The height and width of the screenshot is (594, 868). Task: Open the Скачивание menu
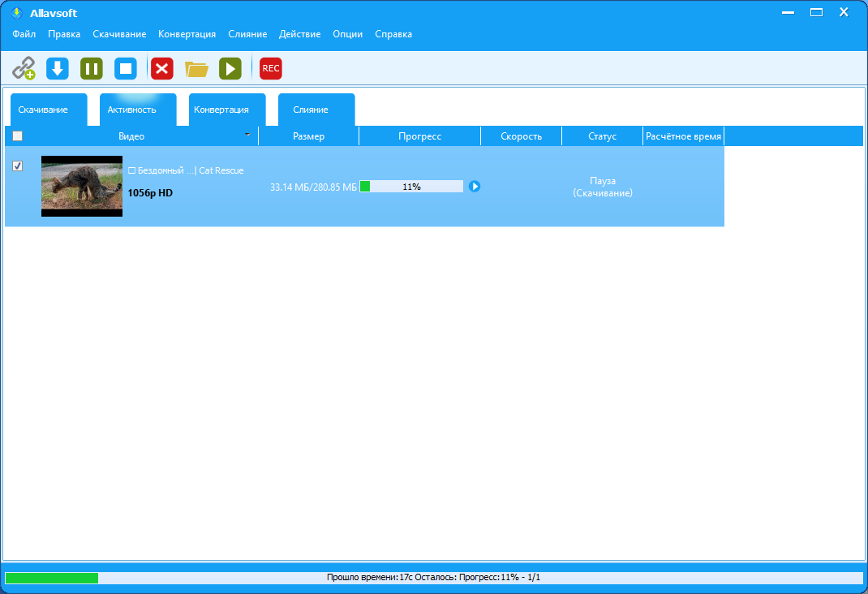click(119, 34)
